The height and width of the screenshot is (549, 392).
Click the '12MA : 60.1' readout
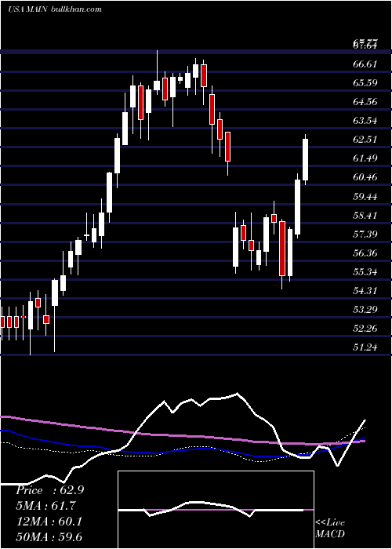(49, 522)
